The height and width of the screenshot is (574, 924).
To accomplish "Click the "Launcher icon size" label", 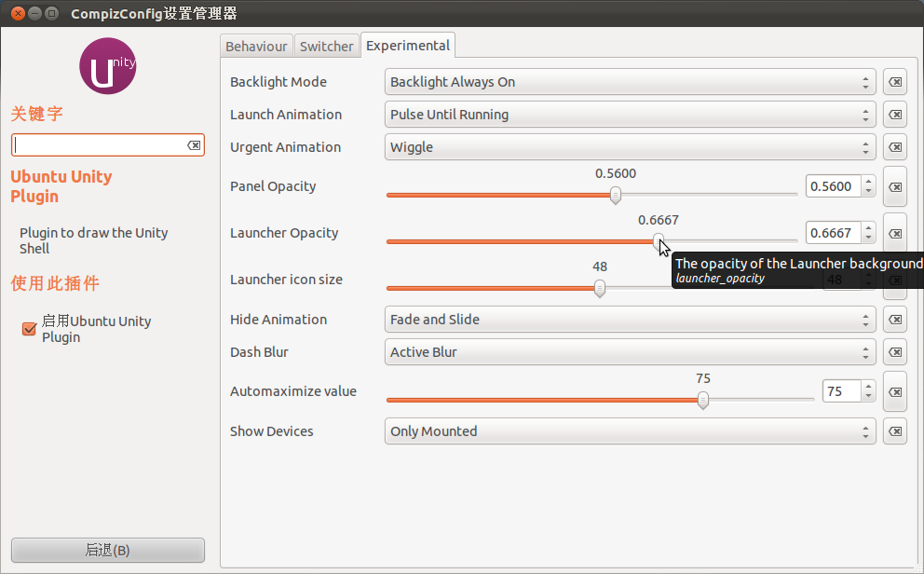I will point(286,280).
